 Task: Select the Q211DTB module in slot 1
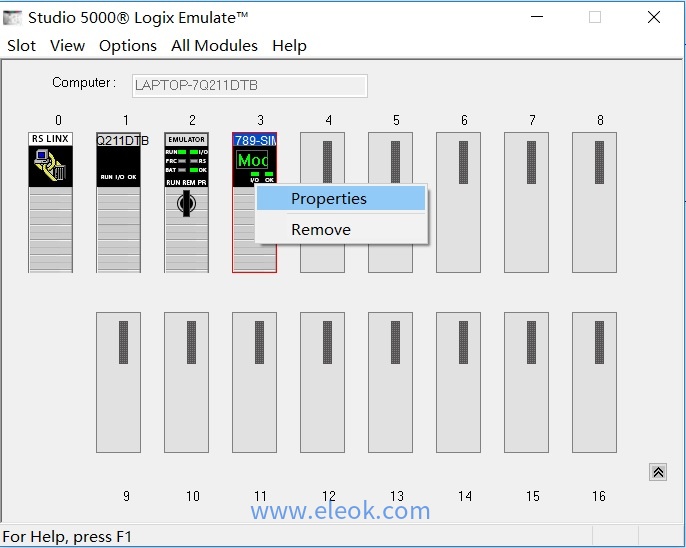pyautogui.click(x=118, y=201)
